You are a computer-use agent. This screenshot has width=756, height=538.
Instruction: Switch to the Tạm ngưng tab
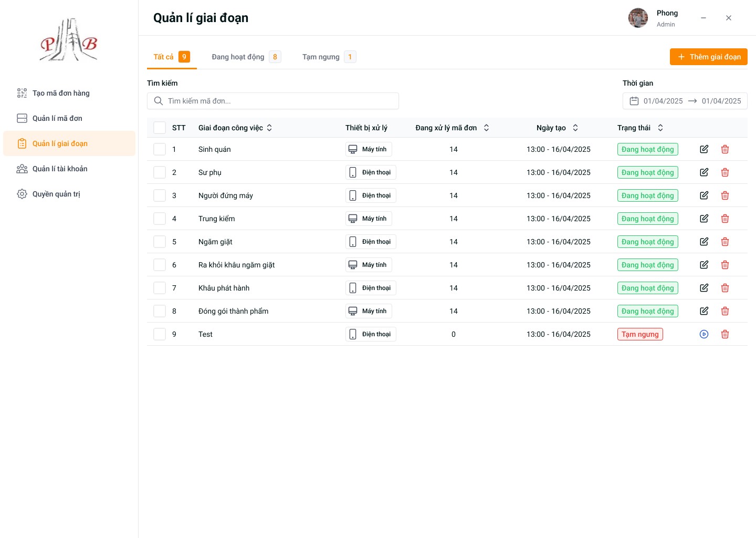[x=329, y=57]
